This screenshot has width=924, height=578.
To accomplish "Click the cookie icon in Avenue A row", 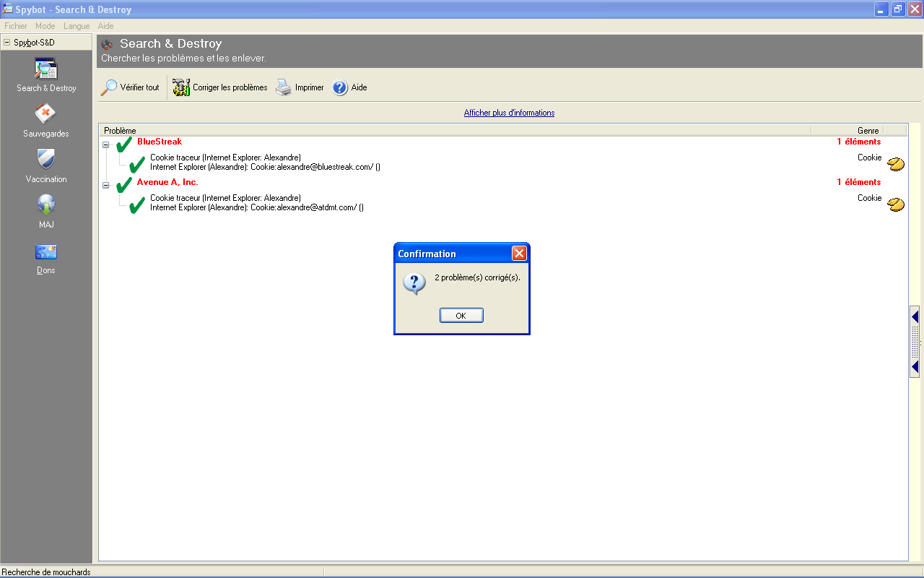I will [x=896, y=204].
